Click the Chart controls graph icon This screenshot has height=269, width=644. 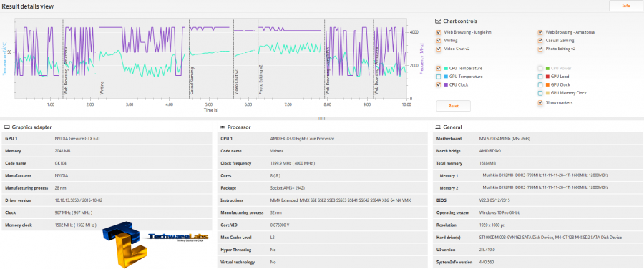tap(438, 21)
